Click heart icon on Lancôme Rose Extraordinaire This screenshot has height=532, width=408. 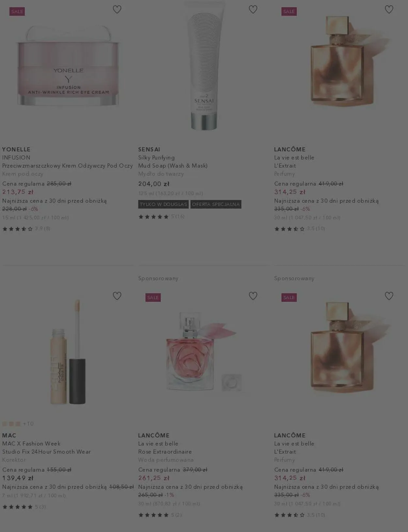click(253, 296)
